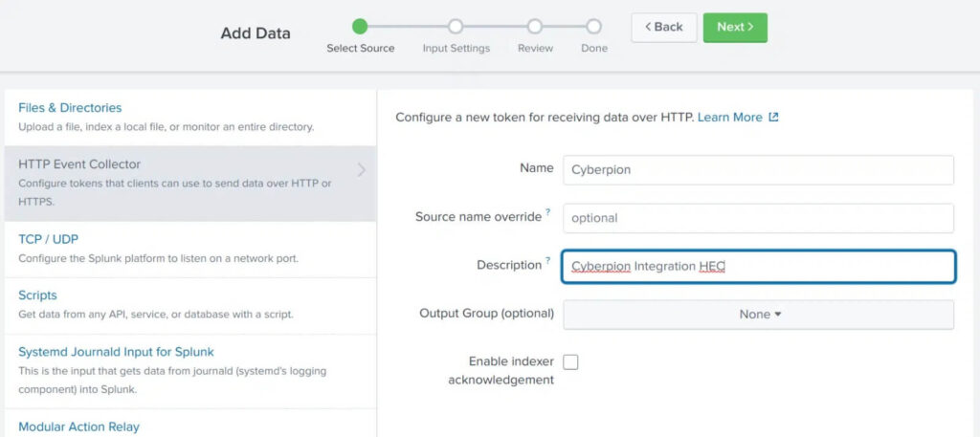Screen dimensions: 980x437
Task: Click the 'Output Group (optional)' label
Action: tap(487, 314)
